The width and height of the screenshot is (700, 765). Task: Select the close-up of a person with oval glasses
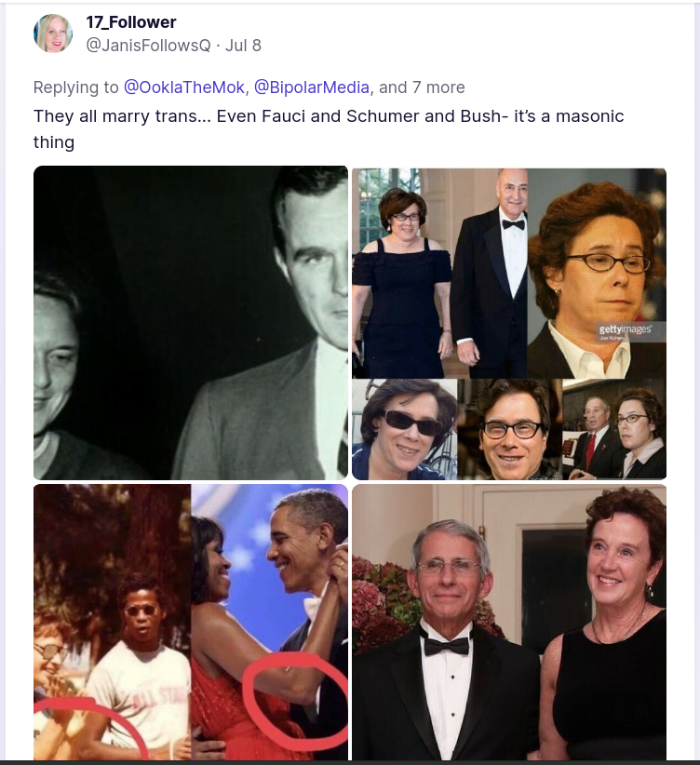(597, 274)
